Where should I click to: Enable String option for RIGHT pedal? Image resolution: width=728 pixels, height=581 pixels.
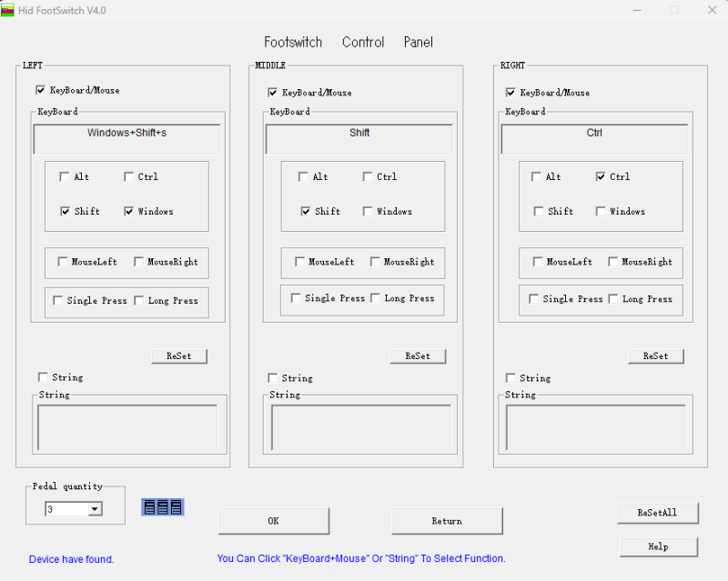pos(511,378)
